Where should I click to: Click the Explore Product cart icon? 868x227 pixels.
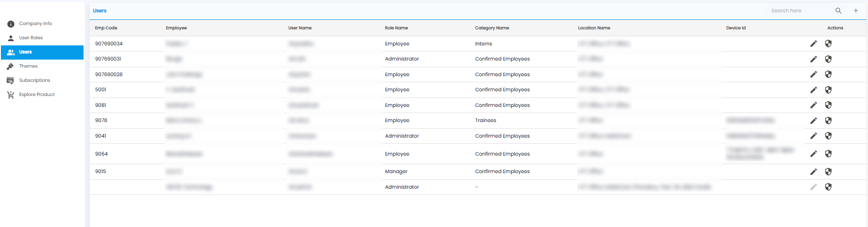click(x=10, y=95)
